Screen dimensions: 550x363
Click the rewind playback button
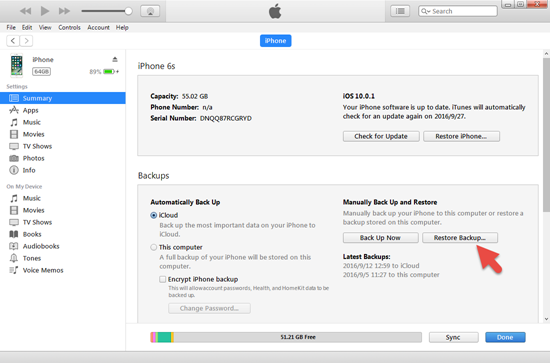(25, 11)
